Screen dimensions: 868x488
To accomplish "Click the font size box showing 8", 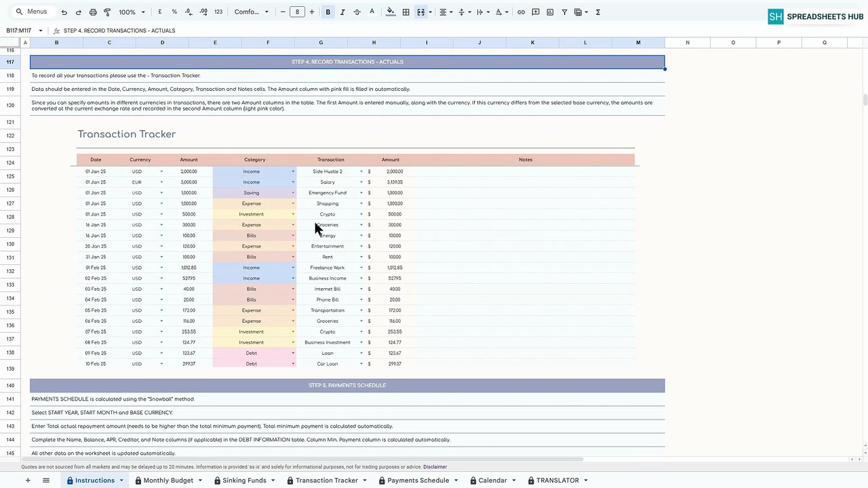I will click(297, 12).
